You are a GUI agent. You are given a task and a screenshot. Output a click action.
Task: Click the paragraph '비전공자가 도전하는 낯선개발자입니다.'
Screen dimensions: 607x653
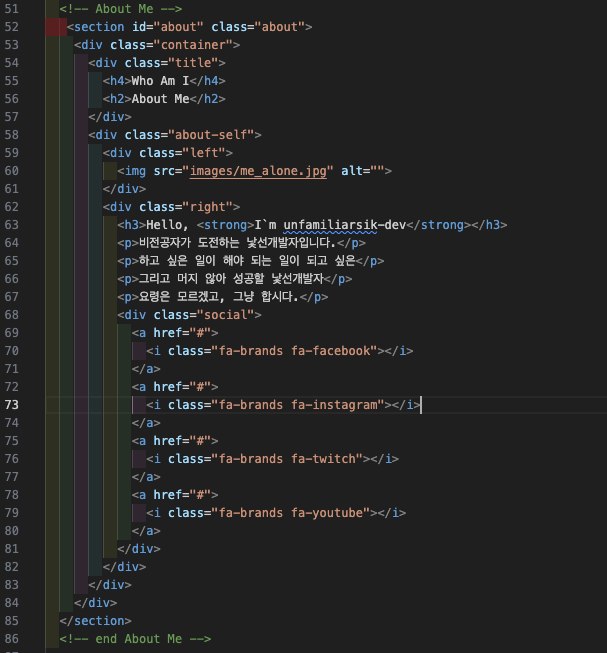(x=237, y=243)
